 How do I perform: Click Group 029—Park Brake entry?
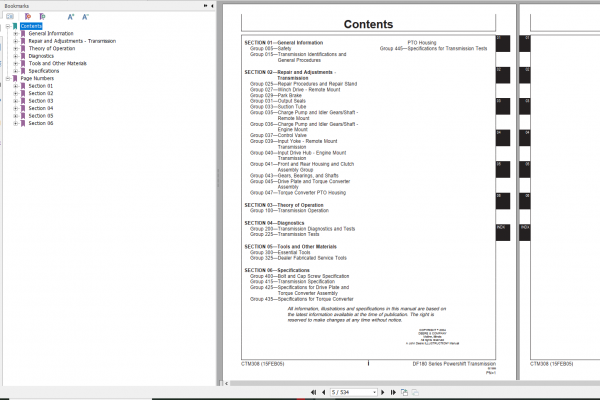click(x=276, y=95)
